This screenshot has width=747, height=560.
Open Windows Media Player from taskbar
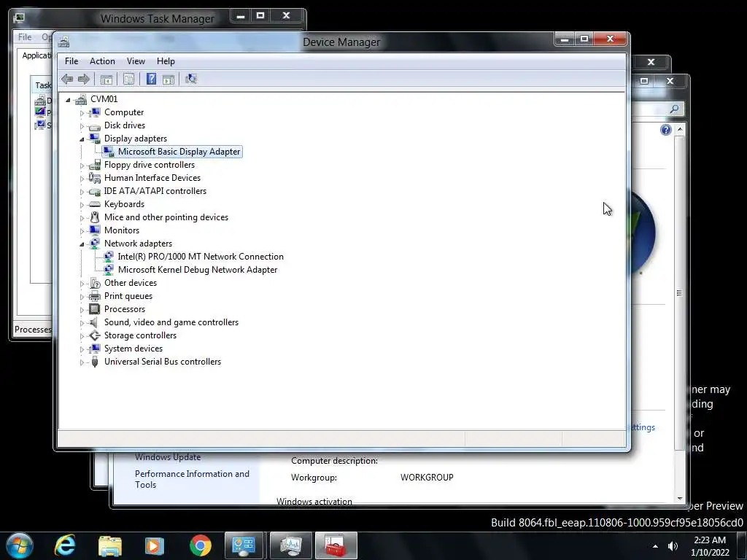click(155, 545)
